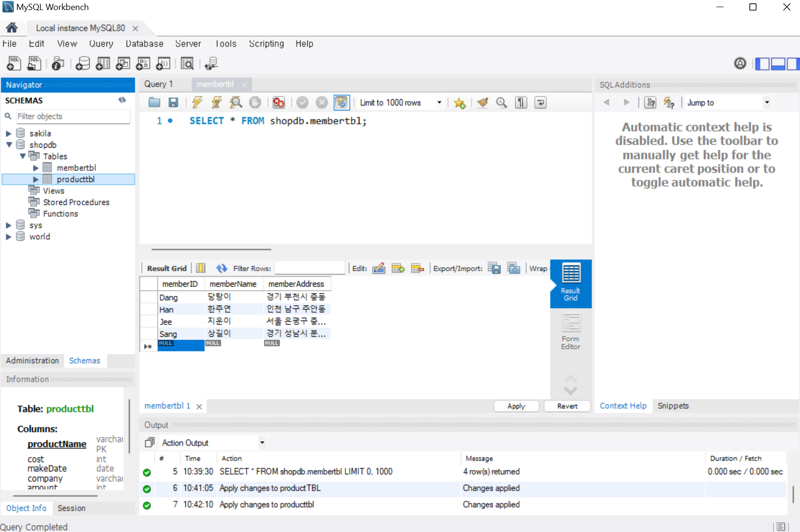Image resolution: width=800 pixels, height=532 pixels.
Task: Export recordset to external file
Action: click(x=494, y=268)
